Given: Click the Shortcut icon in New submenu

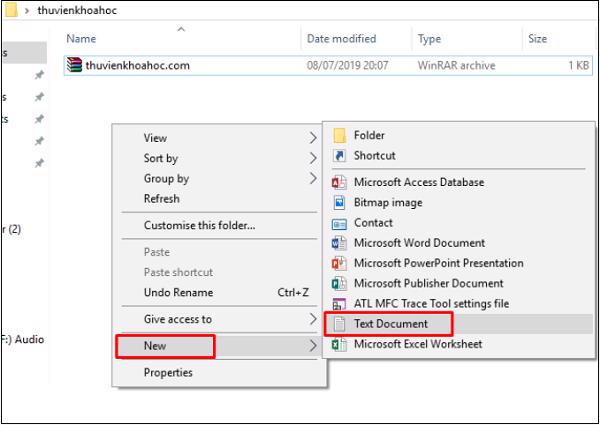Looking at the screenshot, I should [x=339, y=156].
